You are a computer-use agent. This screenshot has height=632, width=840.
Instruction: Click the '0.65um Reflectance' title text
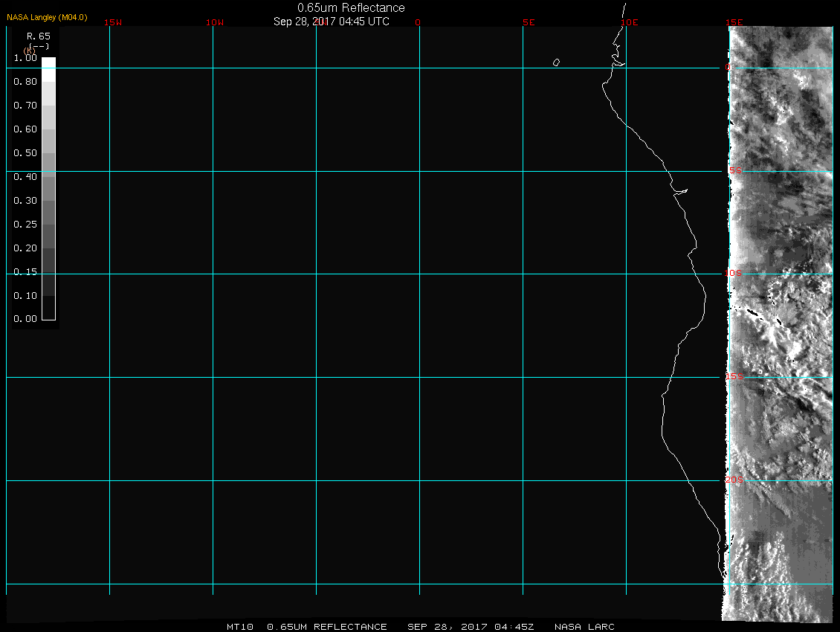coord(351,8)
